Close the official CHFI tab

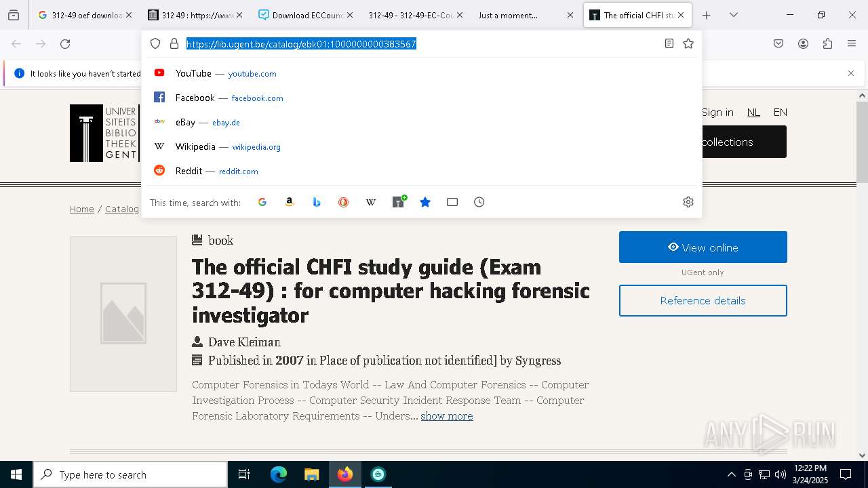point(681,15)
